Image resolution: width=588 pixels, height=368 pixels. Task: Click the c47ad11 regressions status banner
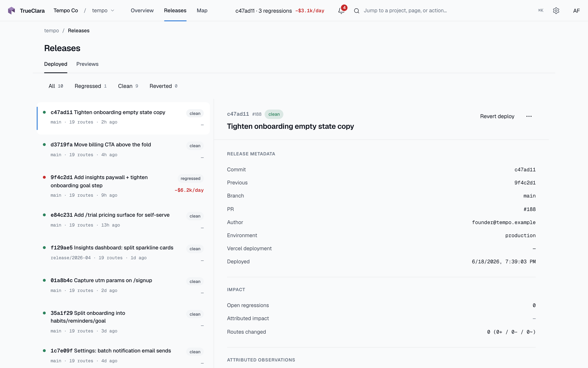point(280,11)
